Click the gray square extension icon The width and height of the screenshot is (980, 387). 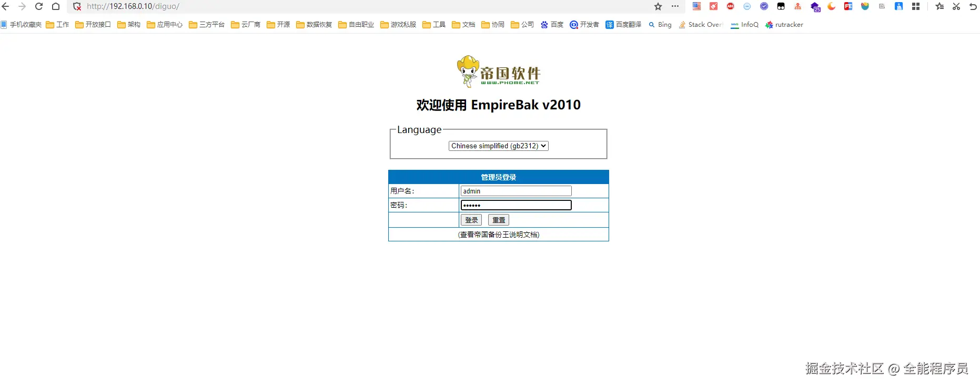(x=882, y=6)
